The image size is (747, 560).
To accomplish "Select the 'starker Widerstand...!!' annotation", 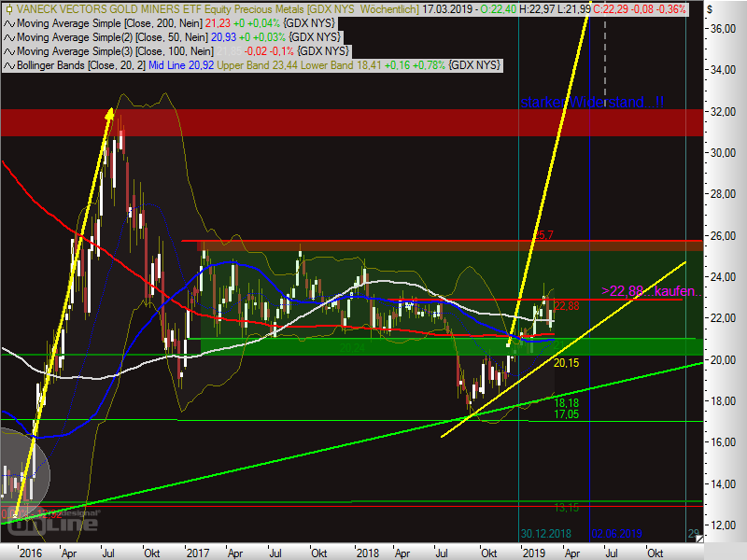I will [592, 102].
